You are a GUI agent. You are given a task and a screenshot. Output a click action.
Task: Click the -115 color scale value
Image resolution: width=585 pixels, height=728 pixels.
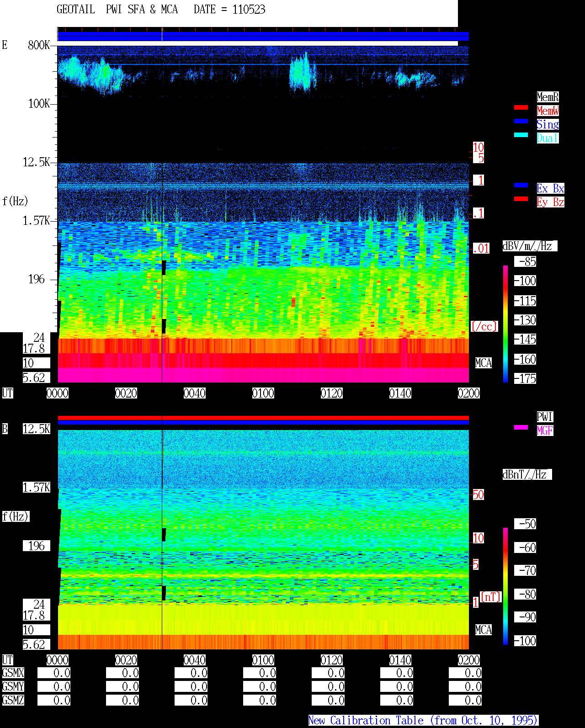tap(525, 301)
